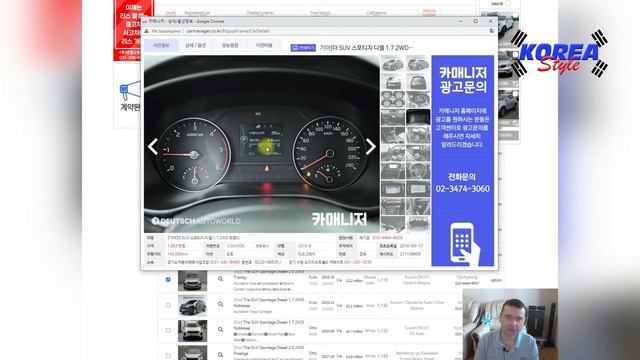Click the blue print badge beside car title

(x=303, y=48)
